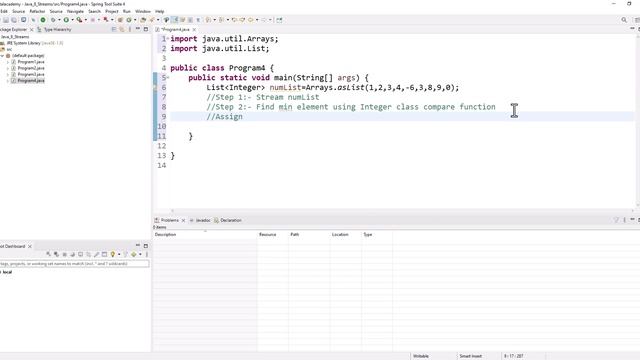Viewport: 640px width, 360px height.
Task: Open Boot Dashboard view menu dots
Action: pyautogui.click(x=147, y=254)
